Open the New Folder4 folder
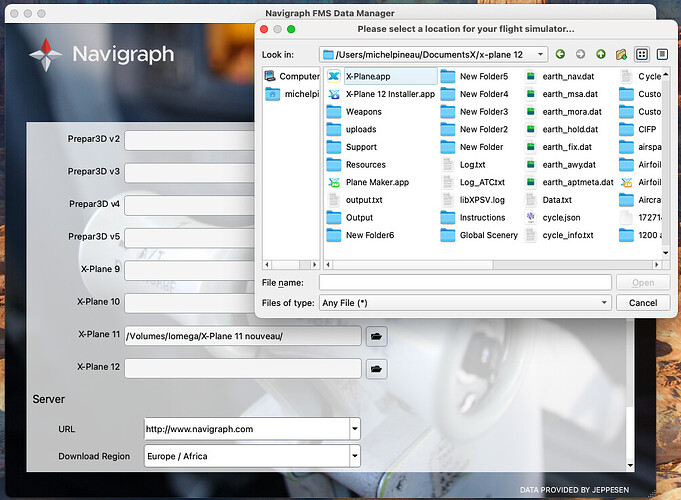 474,94
